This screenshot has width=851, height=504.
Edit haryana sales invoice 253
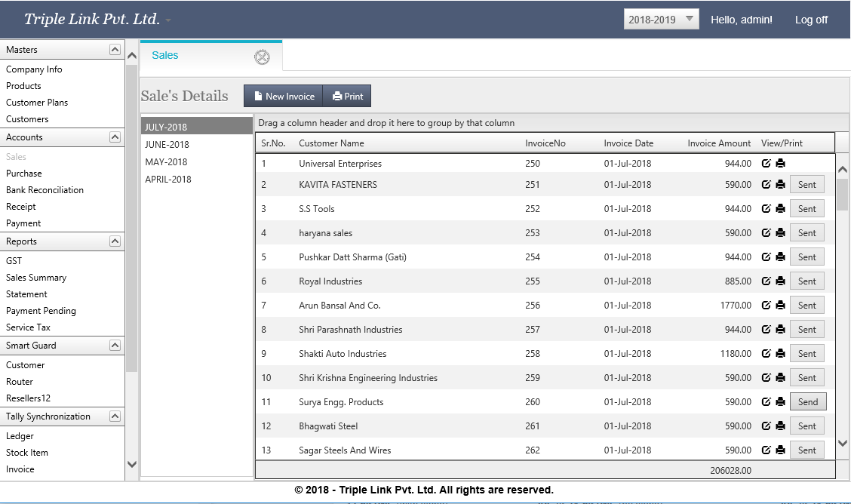click(766, 232)
